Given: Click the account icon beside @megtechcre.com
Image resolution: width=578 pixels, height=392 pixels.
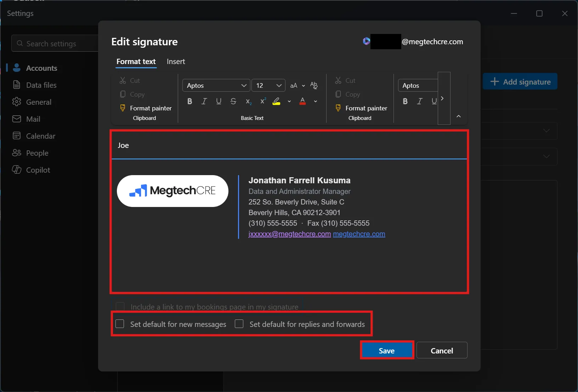Looking at the screenshot, I should [x=366, y=41].
